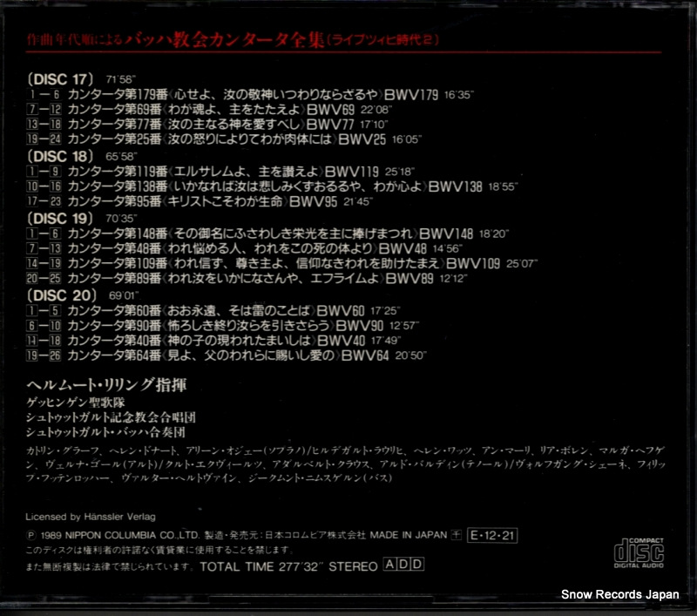Click the BWV64 cantata entry
This screenshot has width=697, height=616.
click(247, 355)
